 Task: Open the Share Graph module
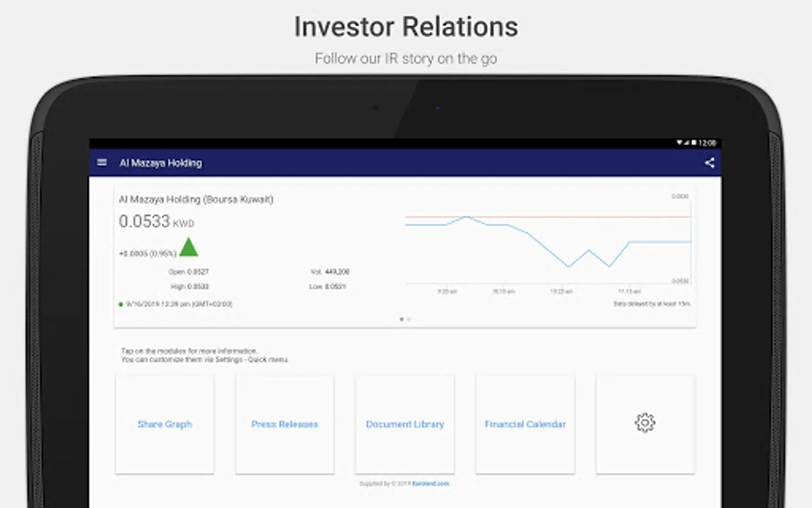(x=165, y=423)
